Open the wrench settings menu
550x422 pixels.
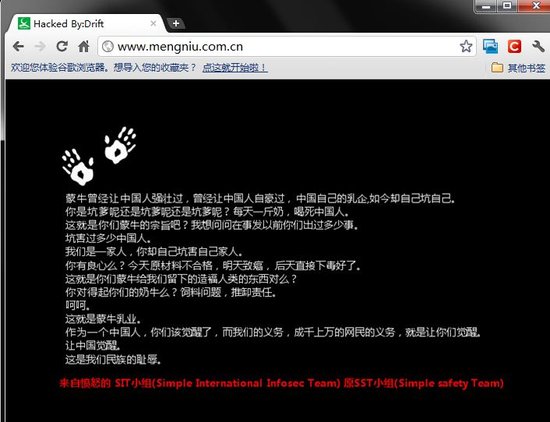click(x=538, y=46)
